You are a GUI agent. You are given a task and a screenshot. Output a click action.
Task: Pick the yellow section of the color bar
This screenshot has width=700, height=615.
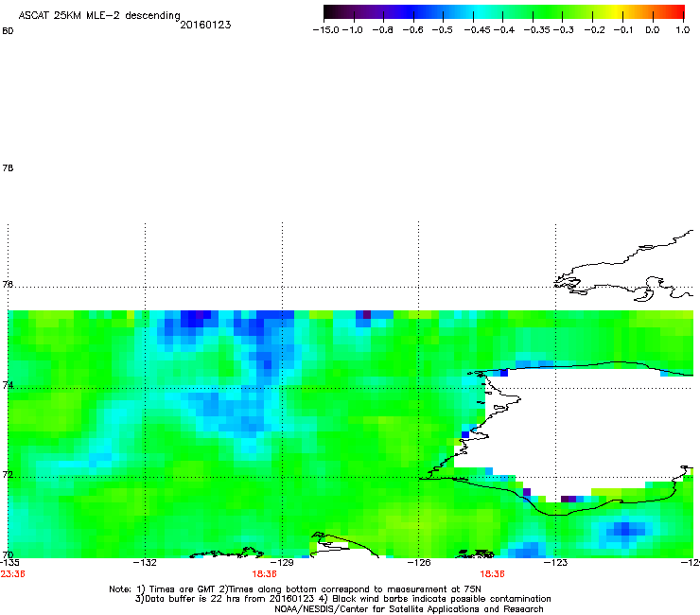point(619,12)
